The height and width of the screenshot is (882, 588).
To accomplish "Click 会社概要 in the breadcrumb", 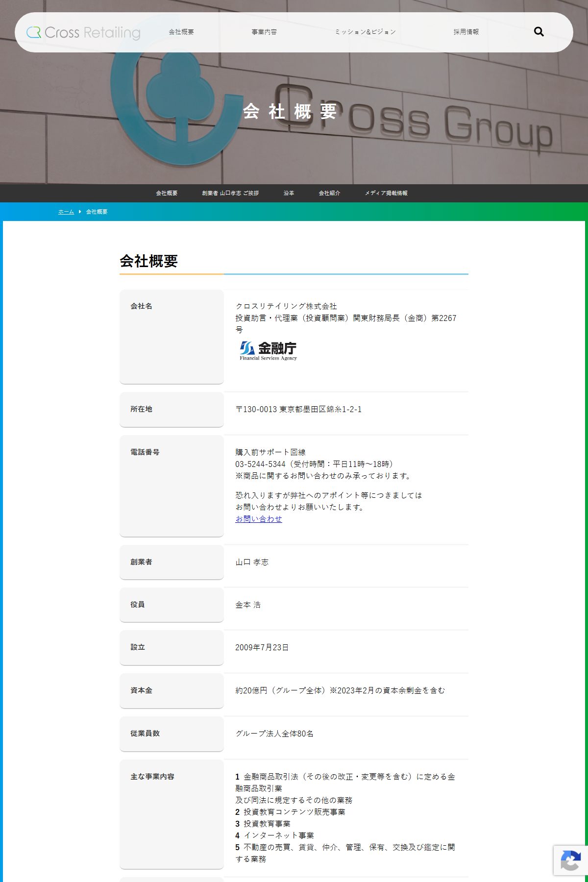I will [97, 212].
